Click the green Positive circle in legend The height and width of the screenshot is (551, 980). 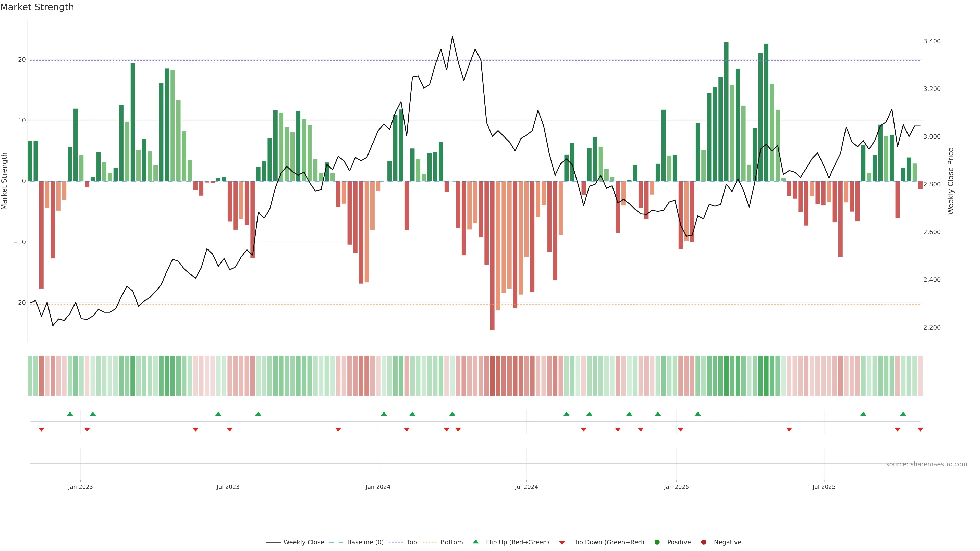(657, 542)
